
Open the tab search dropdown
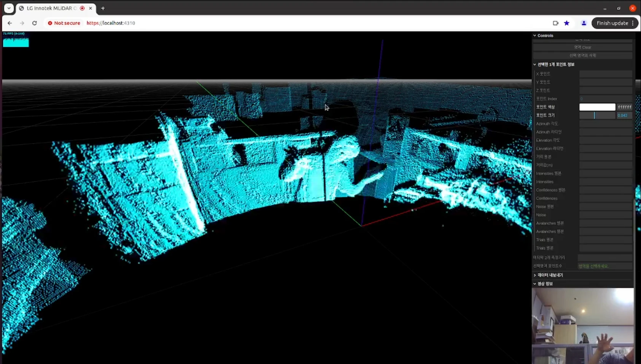[x=9, y=8]
